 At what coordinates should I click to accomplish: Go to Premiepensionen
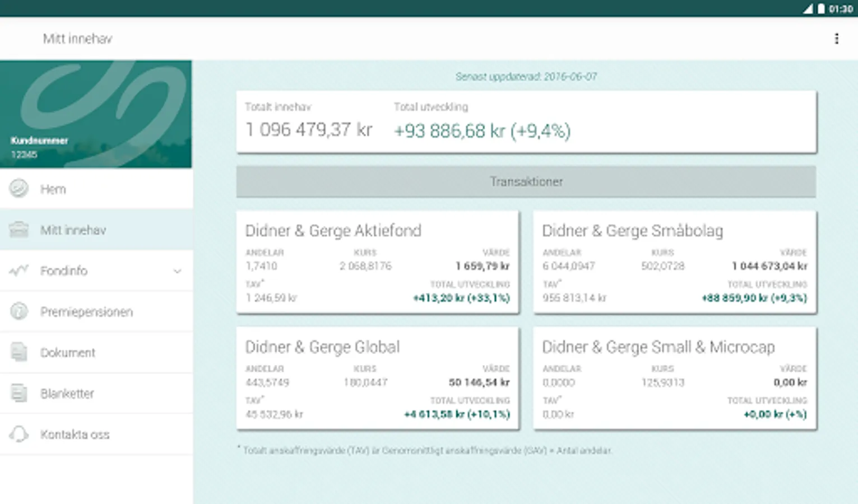pyautogui.click(x=96, y=311)
